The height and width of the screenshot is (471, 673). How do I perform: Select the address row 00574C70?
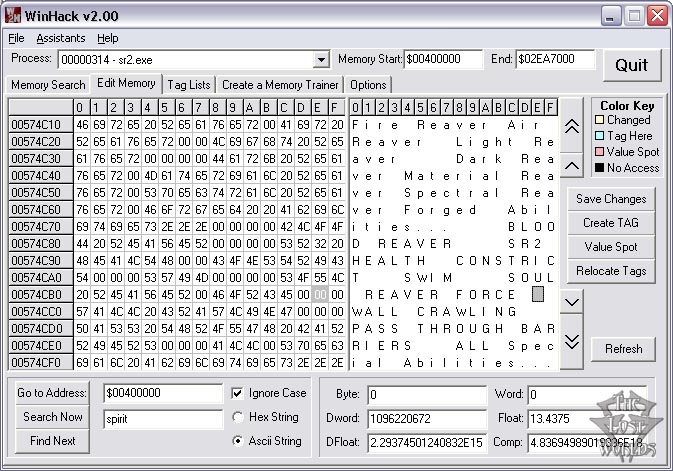(x=41, y=227)
